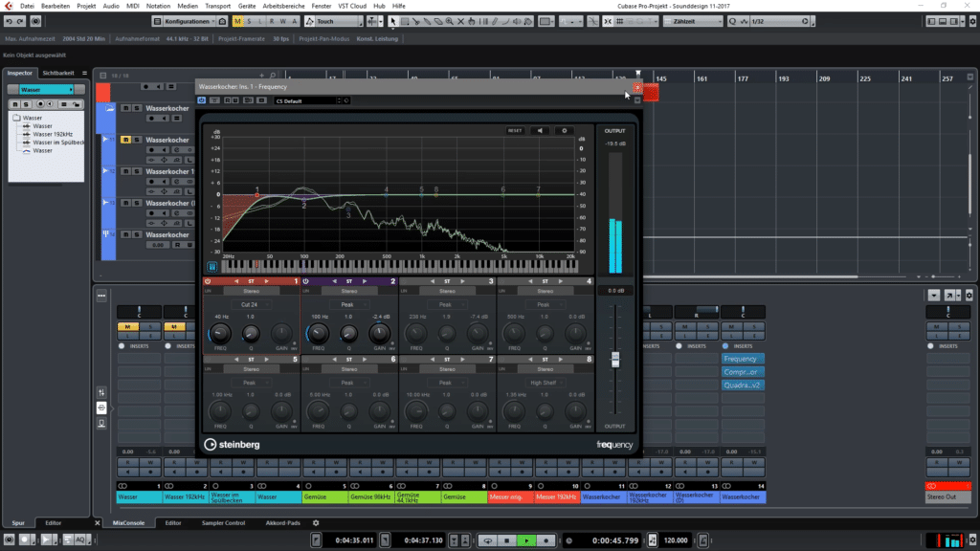This screenshot has width=980, height=551.
Task: Toggle mute on the Wasser mixer channel
Action: tap(128, 327)
